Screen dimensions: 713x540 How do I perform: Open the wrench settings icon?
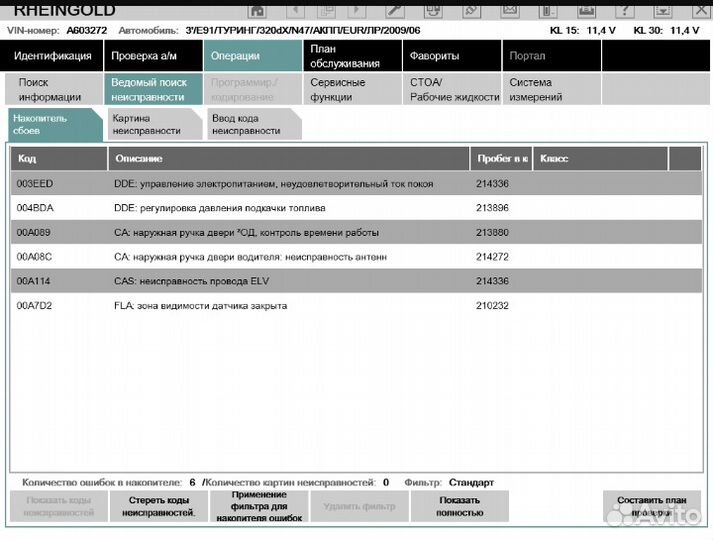395,9
